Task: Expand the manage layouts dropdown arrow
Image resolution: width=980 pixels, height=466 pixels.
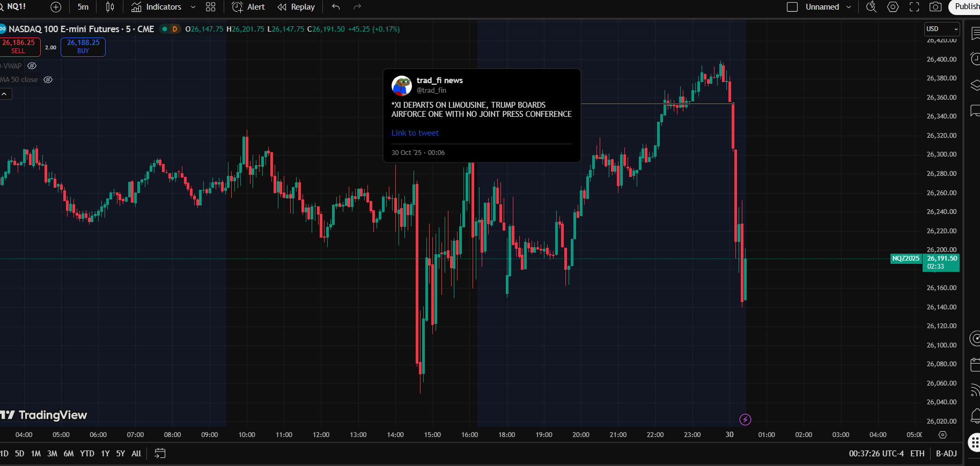Action: (x=849, y=7)
